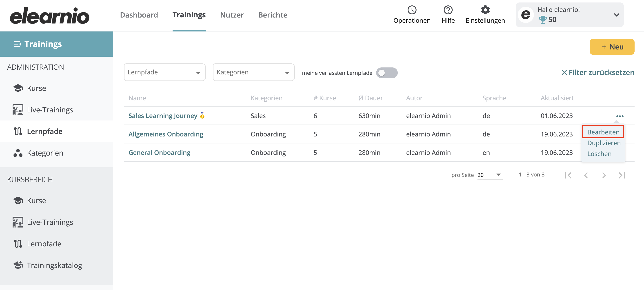
Task: Toggle meine verfassten Lernpfade switch
Action: click(387, 73)
